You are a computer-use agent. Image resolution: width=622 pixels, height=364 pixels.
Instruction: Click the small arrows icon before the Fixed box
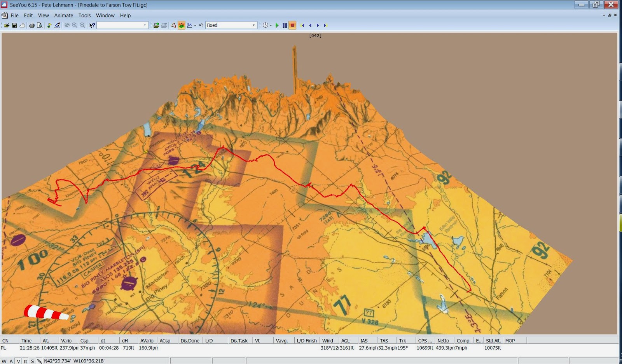201,25
